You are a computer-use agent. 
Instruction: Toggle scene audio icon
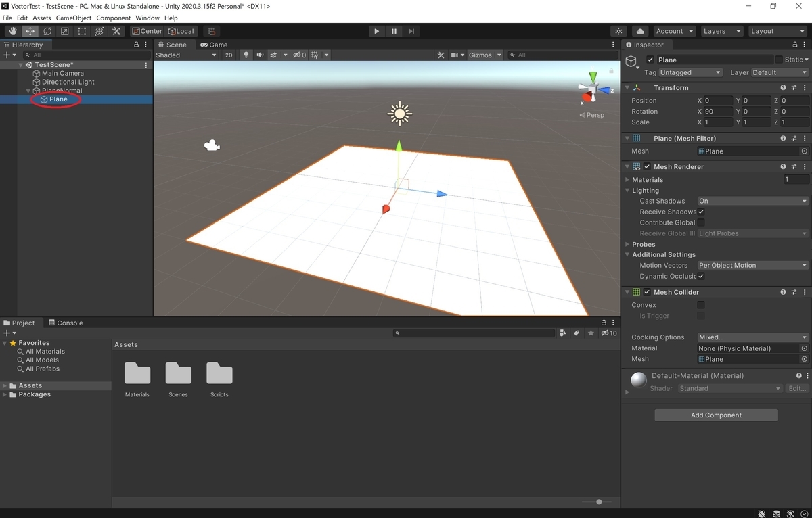click(x=260, y=55)
